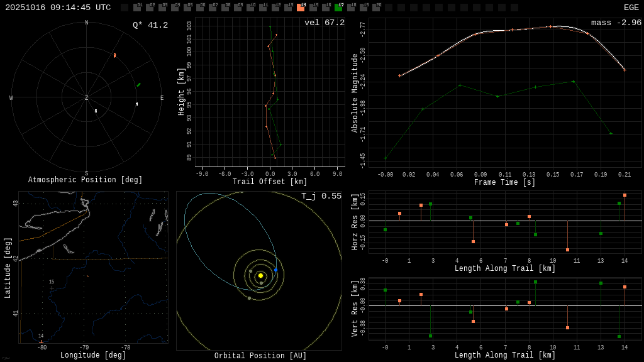
Task: Select the station 10 indicator box
Action: pos(250,8)
